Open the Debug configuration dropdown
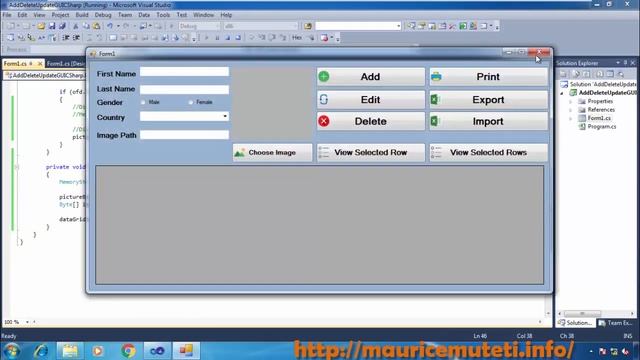Image resolution: width=640 pixels, height=360 pixels. pos(200,26)
